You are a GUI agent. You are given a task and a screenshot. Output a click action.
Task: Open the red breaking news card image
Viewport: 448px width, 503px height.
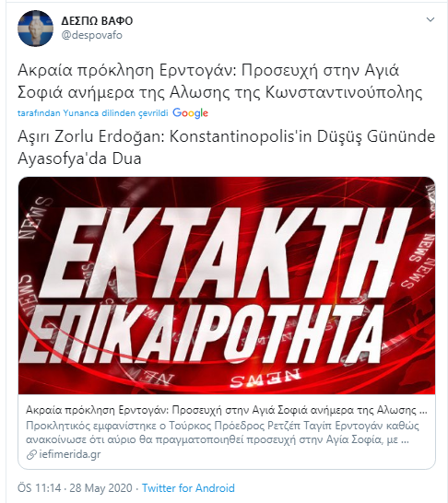point(227,286)
